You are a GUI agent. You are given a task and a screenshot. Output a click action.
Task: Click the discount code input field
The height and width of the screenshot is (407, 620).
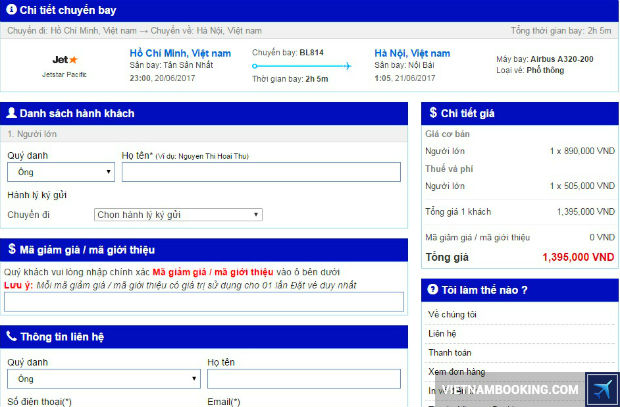point(204,302)
